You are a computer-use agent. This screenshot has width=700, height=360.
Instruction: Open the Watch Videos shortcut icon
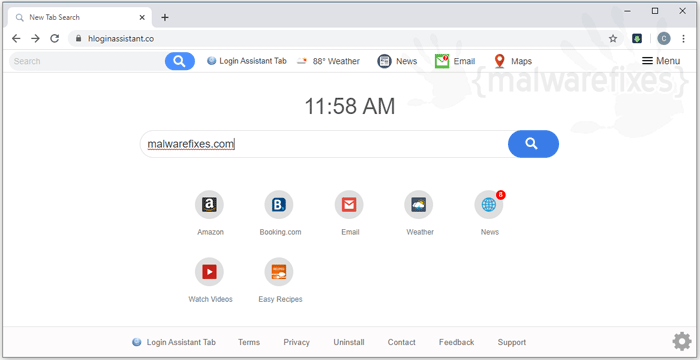(x=209, y=272)
